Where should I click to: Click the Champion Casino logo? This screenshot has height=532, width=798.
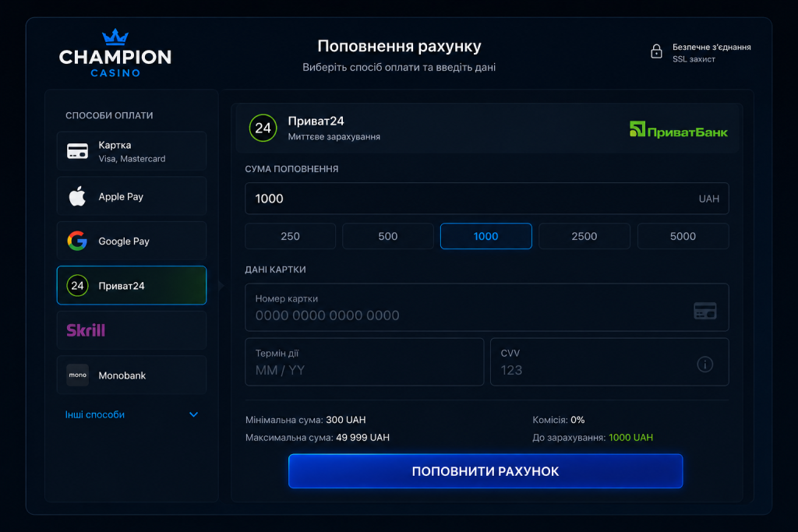point(115,54)
